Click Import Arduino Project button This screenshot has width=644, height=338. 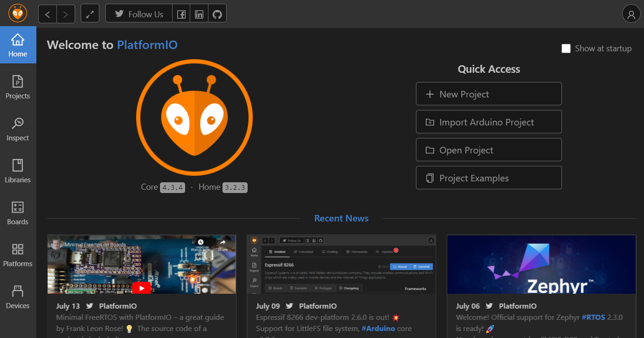pos(489,122)
